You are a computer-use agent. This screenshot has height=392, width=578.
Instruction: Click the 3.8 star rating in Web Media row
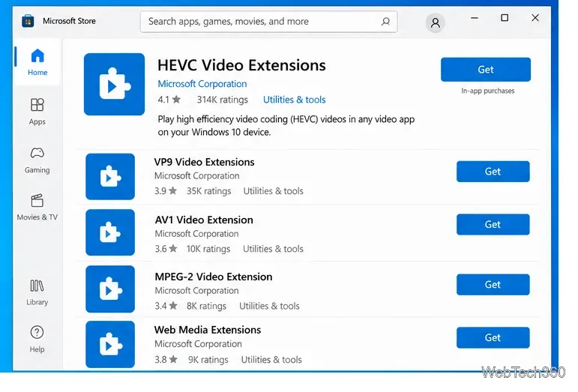(x=166, y=360)
